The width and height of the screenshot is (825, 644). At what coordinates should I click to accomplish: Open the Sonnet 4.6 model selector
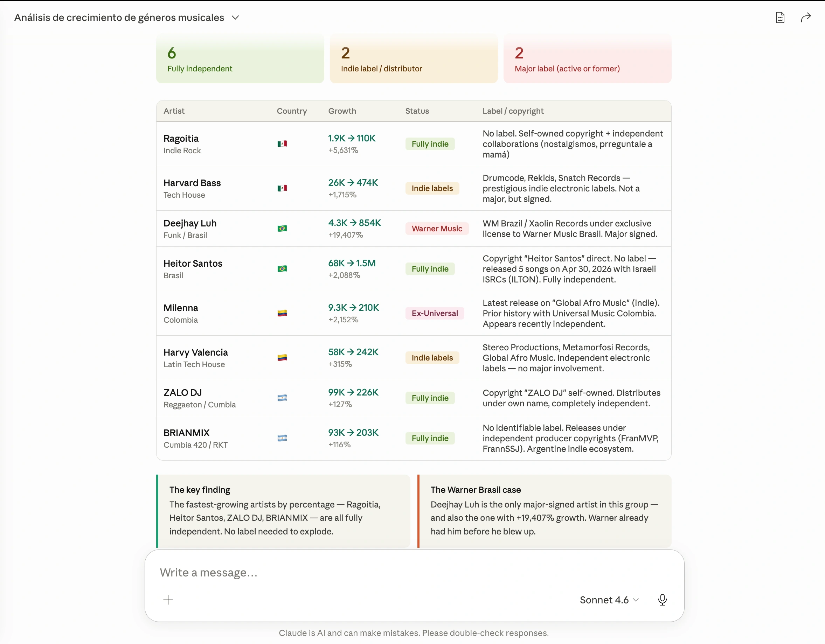609,600
